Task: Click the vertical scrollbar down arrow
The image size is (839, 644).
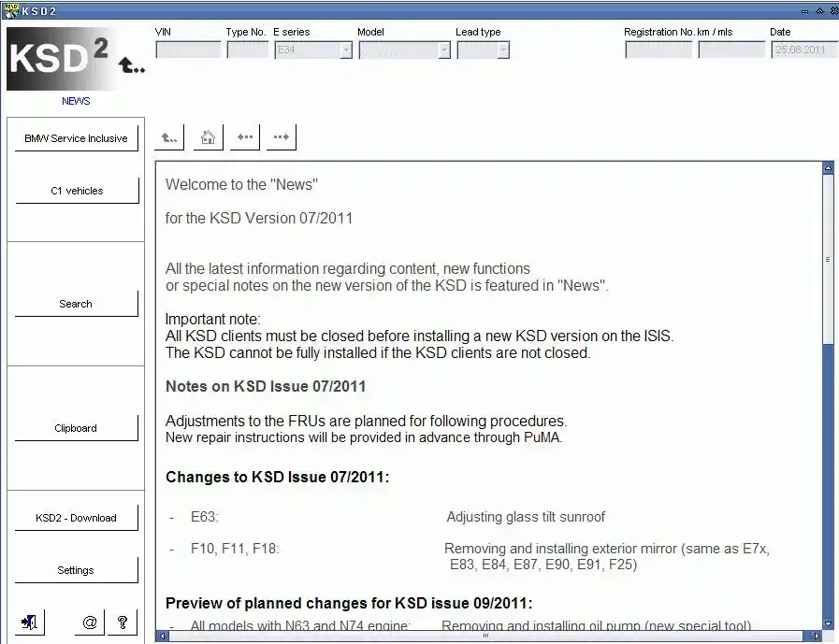Action: 829,623
